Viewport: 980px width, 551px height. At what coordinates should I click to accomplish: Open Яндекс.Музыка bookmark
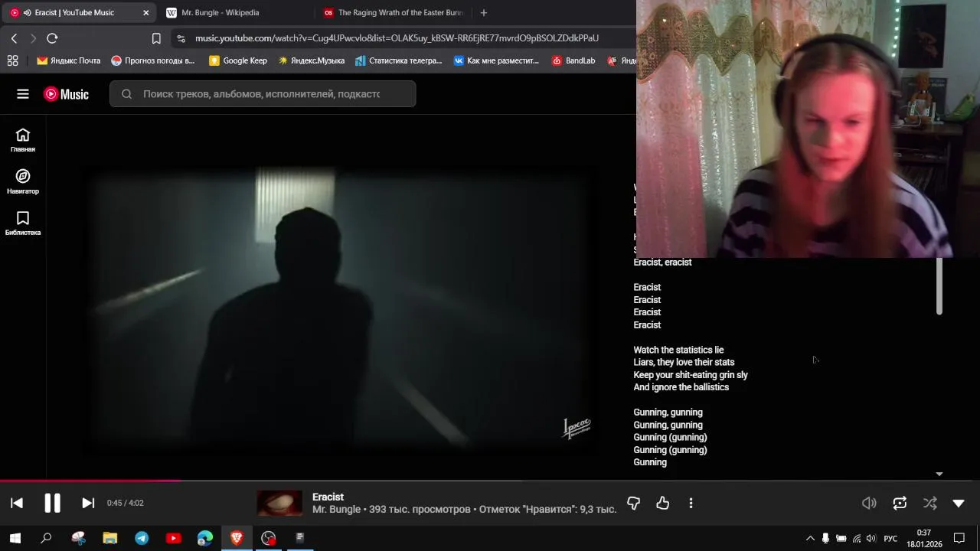coord(311,60)
